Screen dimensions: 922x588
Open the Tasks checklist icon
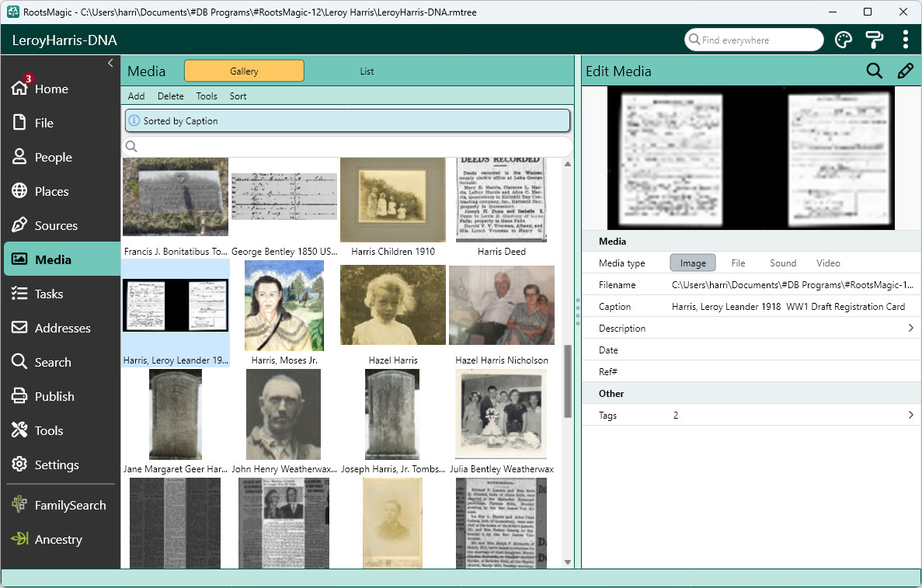click(19, 294)
